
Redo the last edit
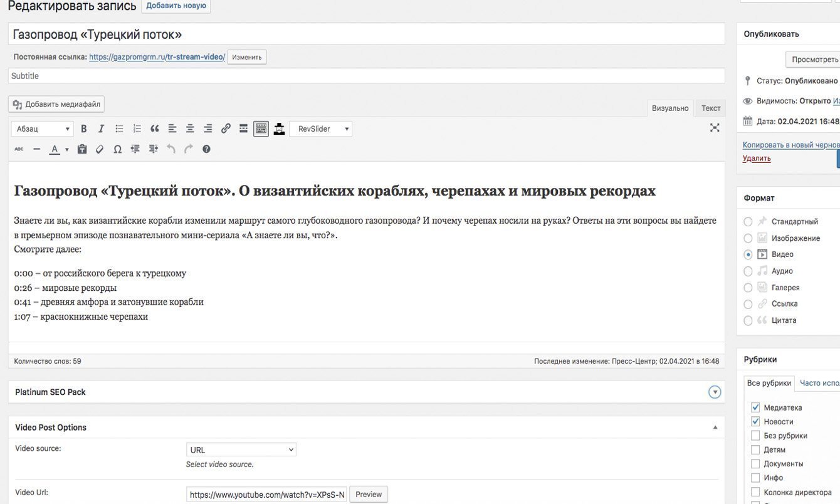[189, 149]
